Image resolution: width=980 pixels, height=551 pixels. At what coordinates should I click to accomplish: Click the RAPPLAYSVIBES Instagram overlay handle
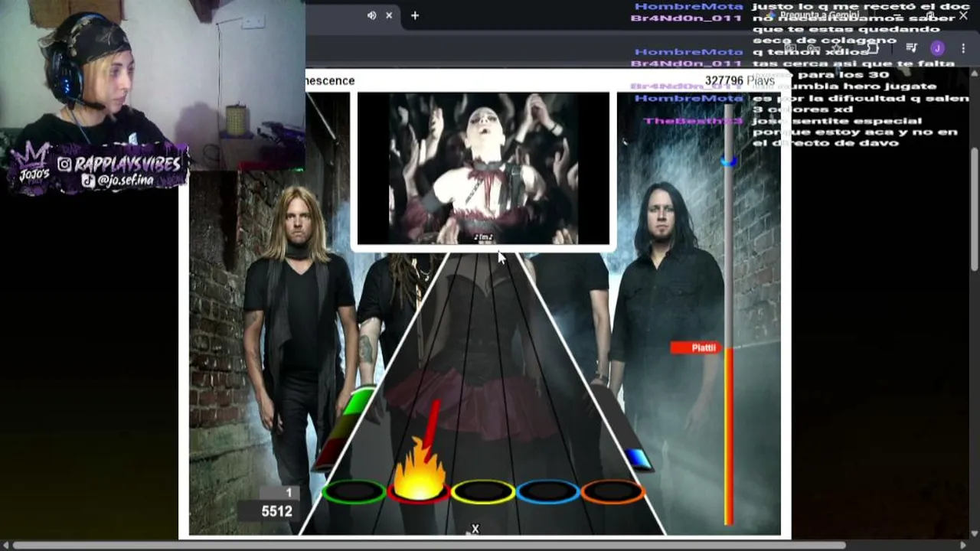tap(119, 164)
